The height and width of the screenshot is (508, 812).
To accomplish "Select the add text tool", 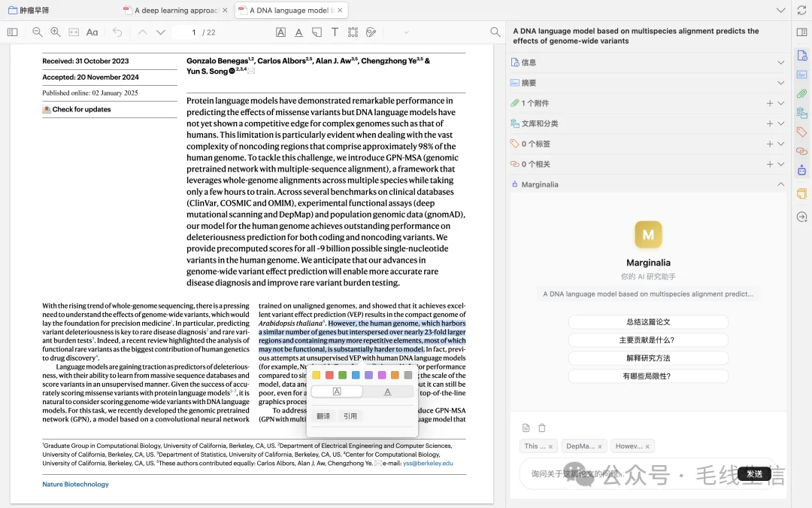I will (335, 32).
